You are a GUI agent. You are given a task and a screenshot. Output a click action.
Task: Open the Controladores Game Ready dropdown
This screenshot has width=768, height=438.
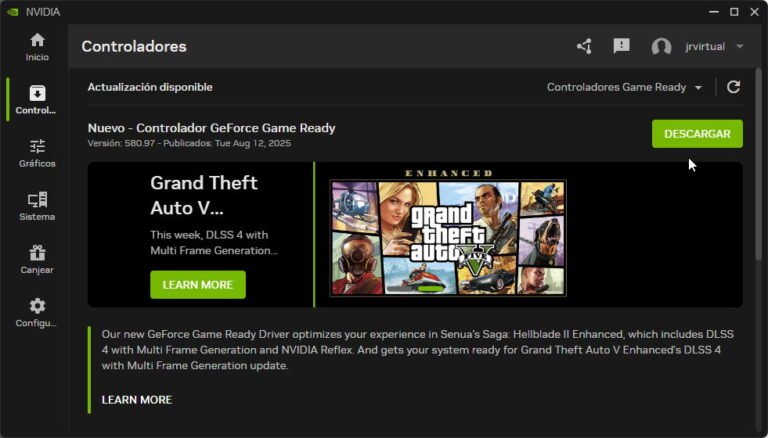(624, 87)
